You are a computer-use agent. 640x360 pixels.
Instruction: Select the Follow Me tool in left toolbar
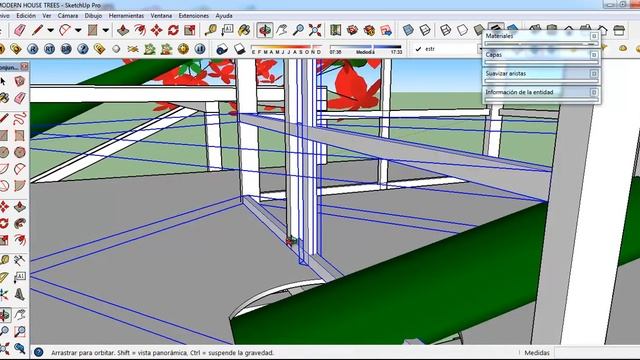click(x=20, y=223)
